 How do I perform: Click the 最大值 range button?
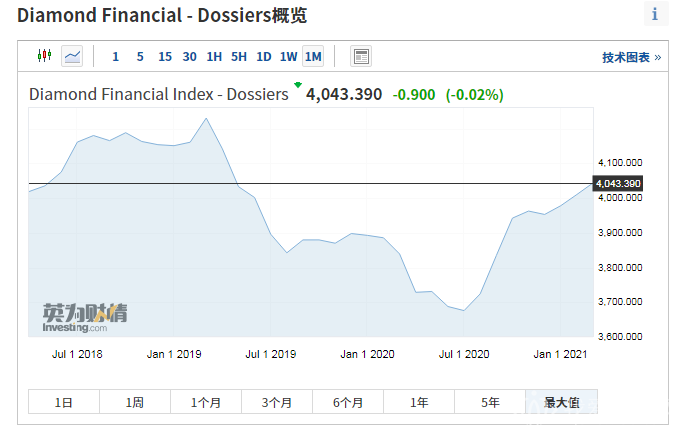point(561,402)
